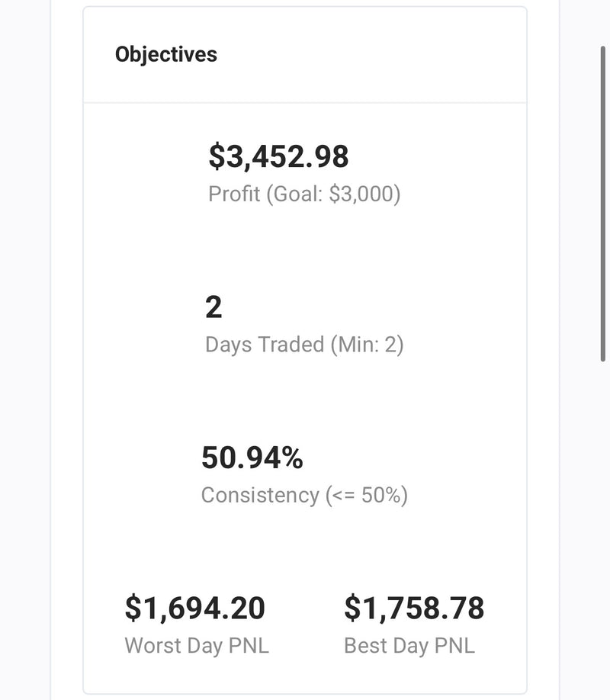
Task: Click the percent sign after 50.94
Action: (292, 458)
